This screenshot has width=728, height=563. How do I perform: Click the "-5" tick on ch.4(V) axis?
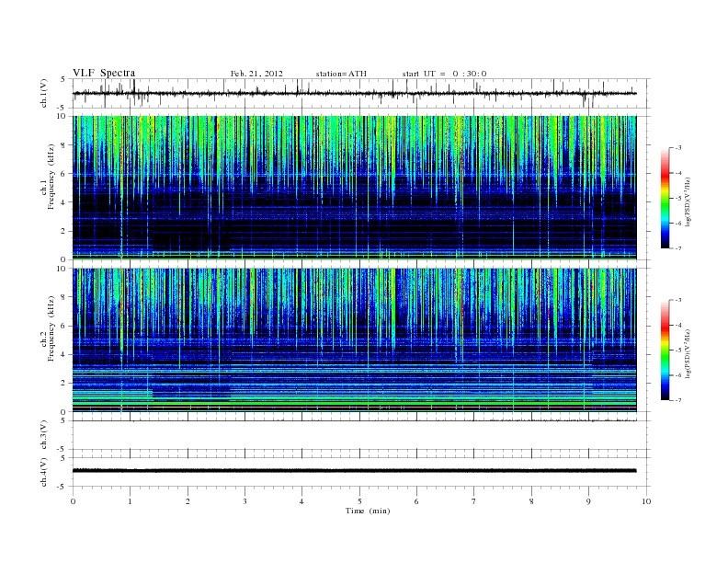click(x=62, y=487)
